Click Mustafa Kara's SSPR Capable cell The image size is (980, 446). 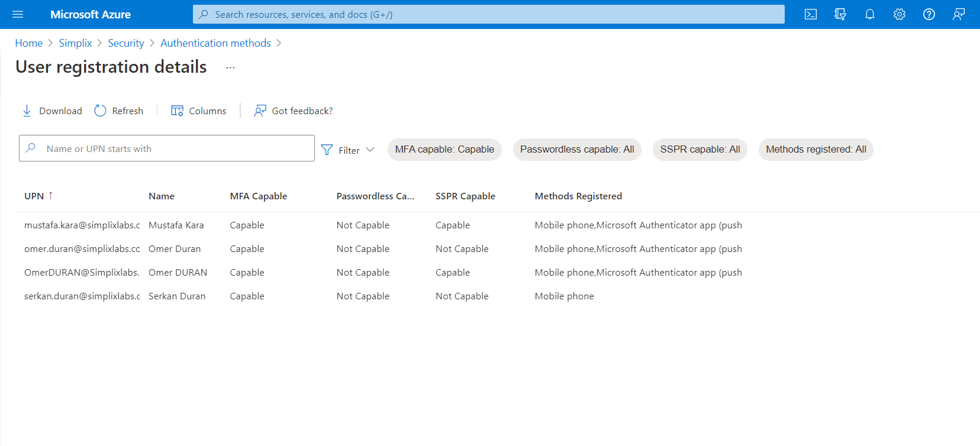453,225
